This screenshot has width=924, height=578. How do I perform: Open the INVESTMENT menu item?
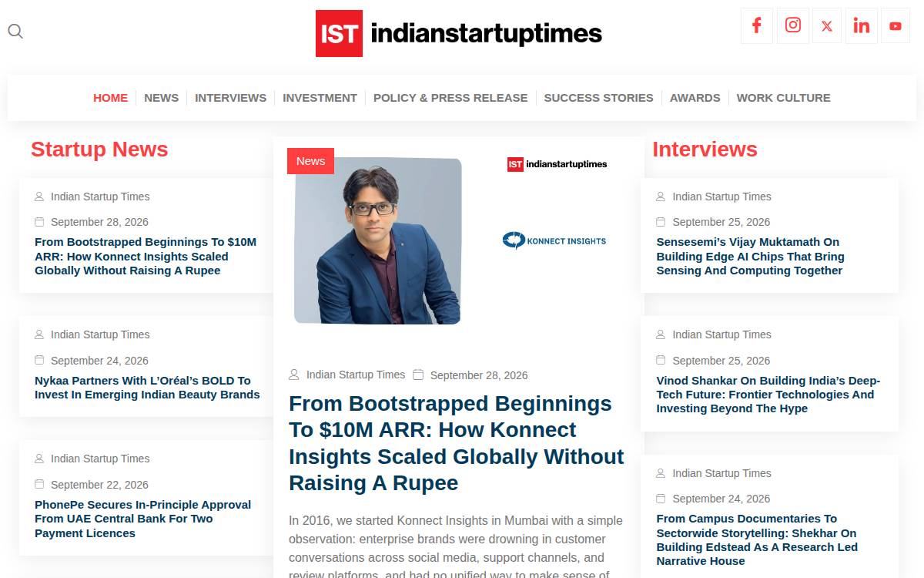pos(320,98)
